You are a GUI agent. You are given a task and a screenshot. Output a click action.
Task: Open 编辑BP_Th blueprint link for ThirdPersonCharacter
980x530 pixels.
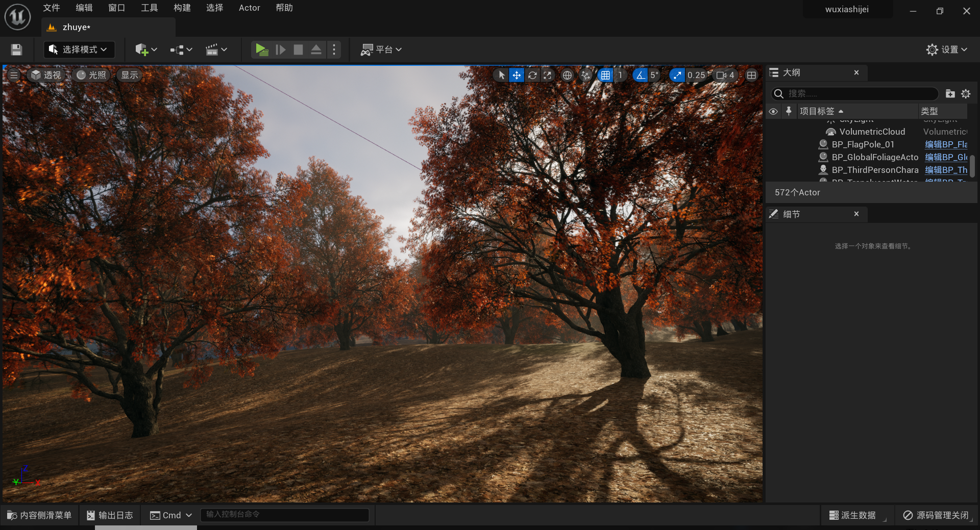pyautogui.click(x=946, y=170)
